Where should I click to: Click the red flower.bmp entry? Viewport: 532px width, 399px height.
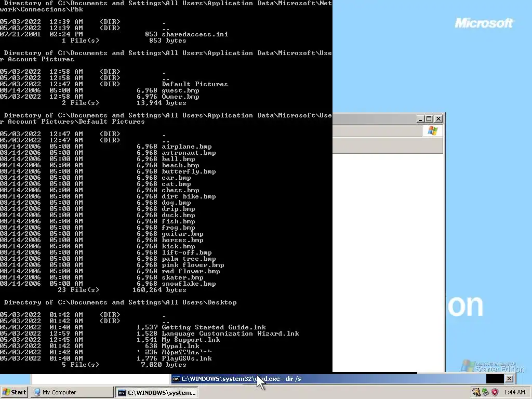[191, 271]
